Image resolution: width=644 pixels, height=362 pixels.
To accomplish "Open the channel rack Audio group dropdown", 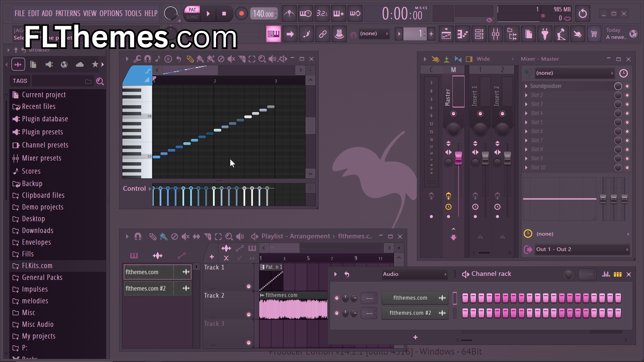I will tap(415, 274).
